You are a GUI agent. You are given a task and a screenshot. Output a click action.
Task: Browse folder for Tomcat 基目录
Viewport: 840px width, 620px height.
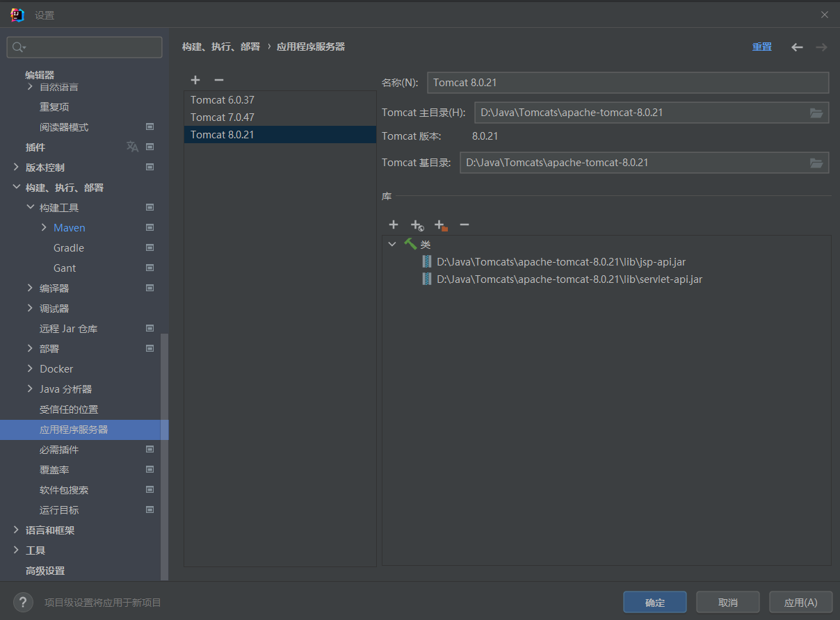(x=816, y=163)
